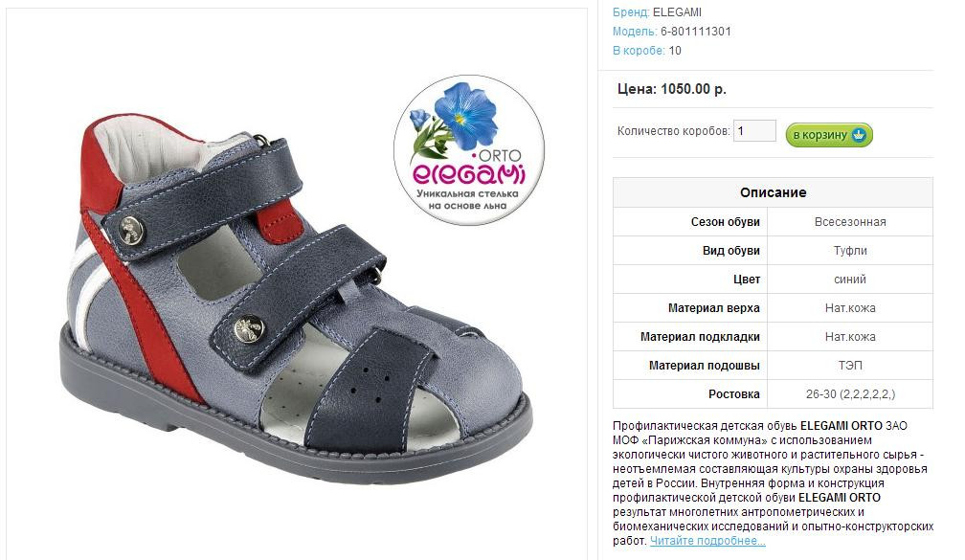
Task: Select the В коробе label
Action: (639, 51)
